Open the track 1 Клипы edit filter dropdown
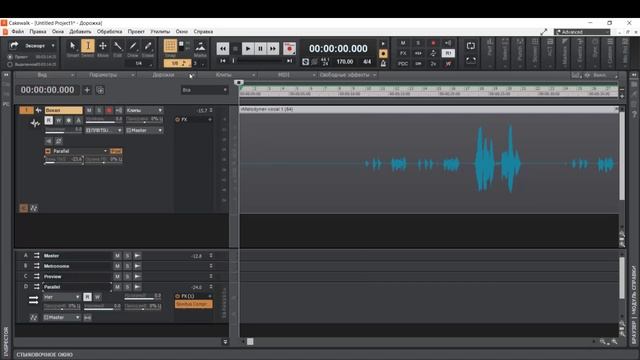The height and width of the screenshot is (360, 640). 144,110
